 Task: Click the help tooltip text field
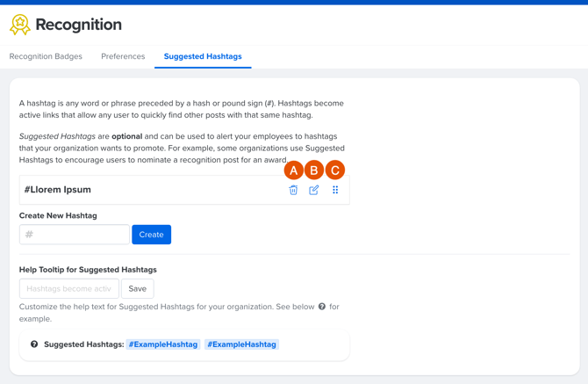(69, 288)
